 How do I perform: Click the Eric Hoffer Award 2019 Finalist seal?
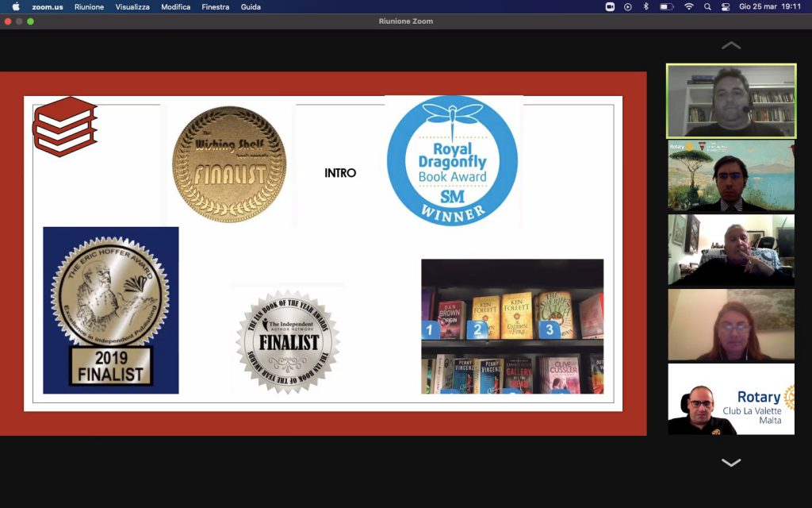pos(111,310)
